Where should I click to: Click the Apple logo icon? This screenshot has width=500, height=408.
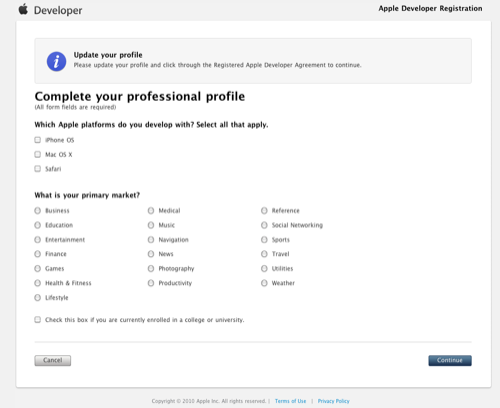pyautogui.click(x=23, y=9)
